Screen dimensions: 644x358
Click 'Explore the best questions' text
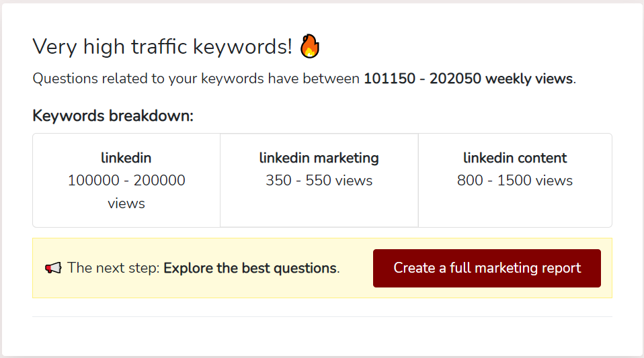250,268
